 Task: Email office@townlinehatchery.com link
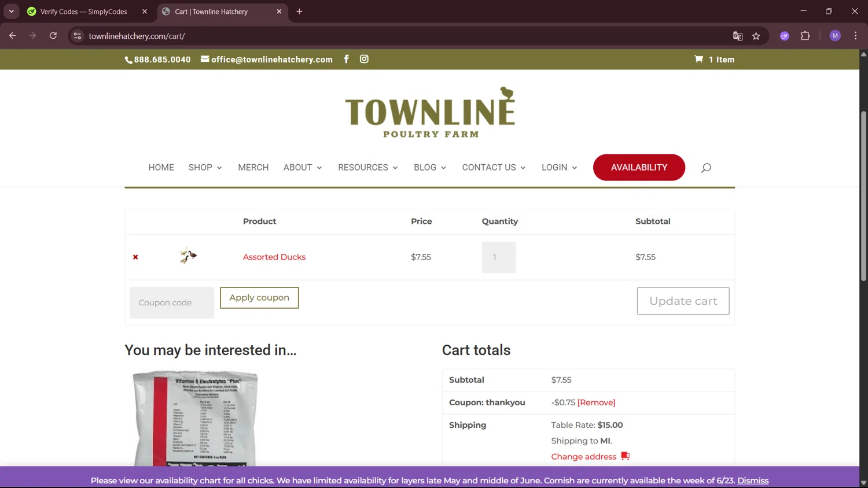tap(267, 60)
